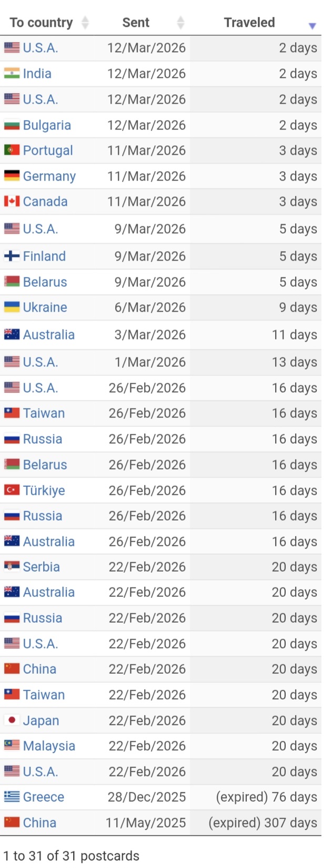
Task: Click the Bulgaria flag icon
Action: [12, 125]
